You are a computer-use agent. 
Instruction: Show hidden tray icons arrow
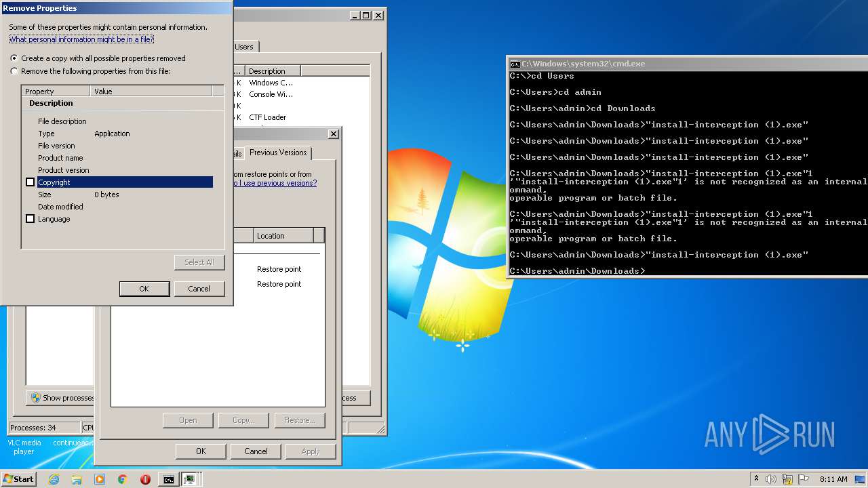click(x=756, y=479)
